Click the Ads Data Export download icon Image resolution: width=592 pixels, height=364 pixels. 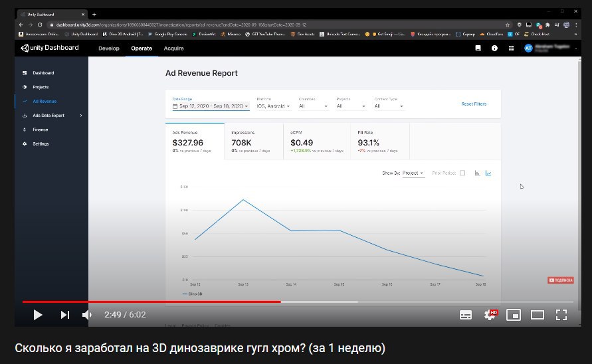coord(25,116)
